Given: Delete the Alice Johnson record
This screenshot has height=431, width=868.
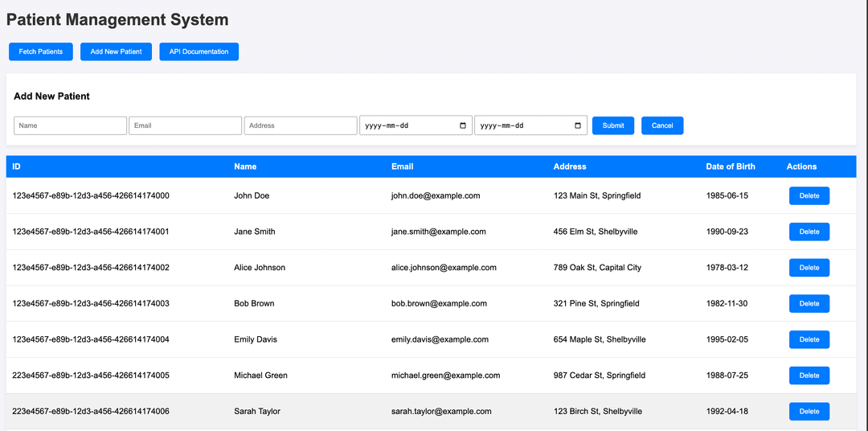Looking at the screenshot, I should [809, 268].
